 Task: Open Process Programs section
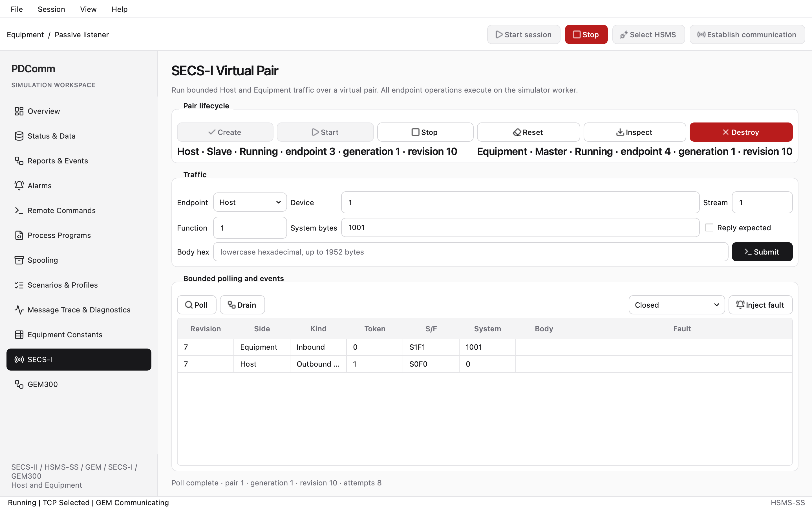tap(79, 236)
